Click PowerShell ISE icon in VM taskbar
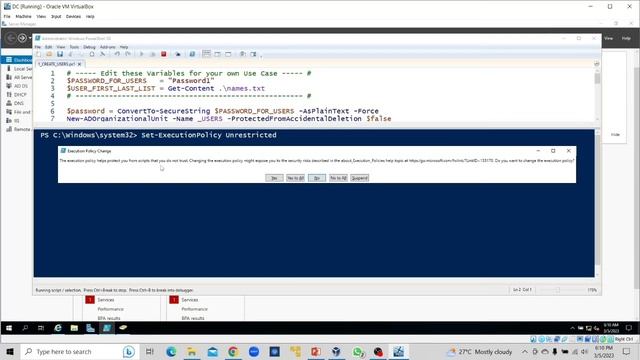The height and width of the screenshot is (360, 640). pos(107,328)
